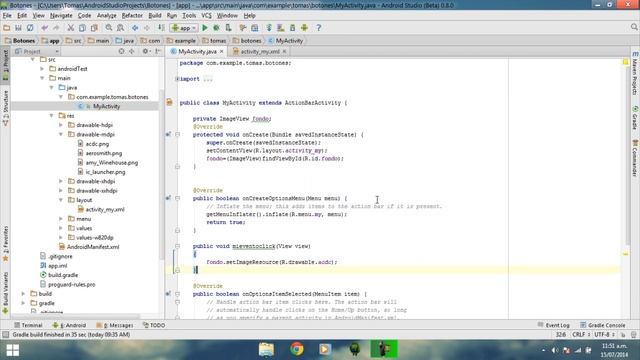Click the Find magnifier icon

[109, 28]
